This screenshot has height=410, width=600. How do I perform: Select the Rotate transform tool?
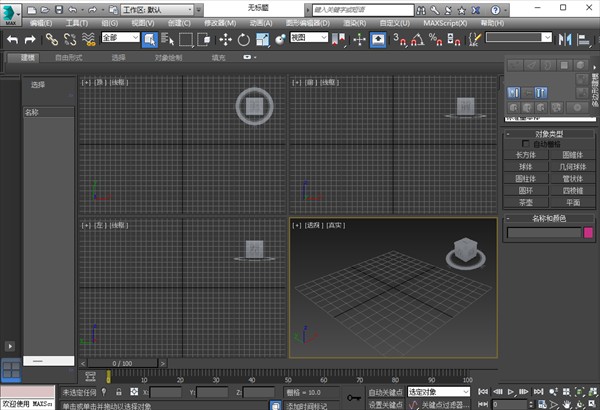coord(243,39)
